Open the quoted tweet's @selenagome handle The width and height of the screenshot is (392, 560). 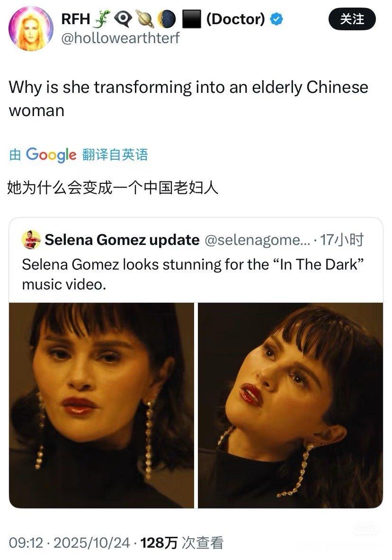point(258,240)
